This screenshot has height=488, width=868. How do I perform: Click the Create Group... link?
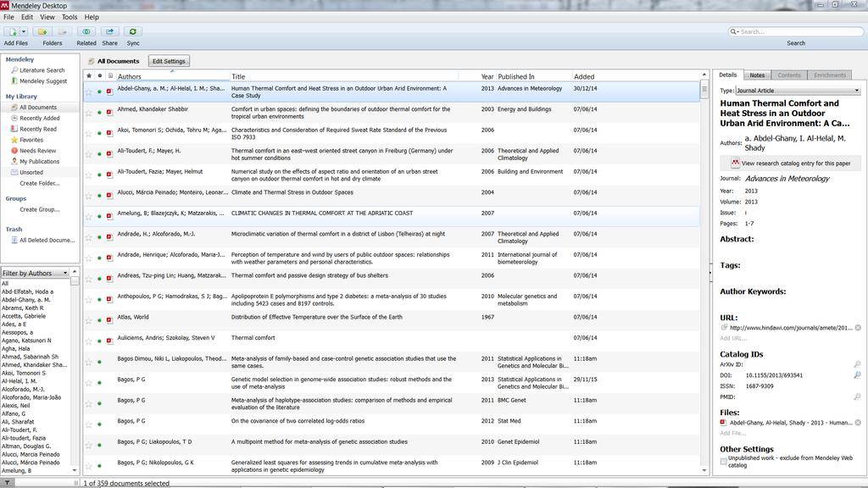coord(40,210)
